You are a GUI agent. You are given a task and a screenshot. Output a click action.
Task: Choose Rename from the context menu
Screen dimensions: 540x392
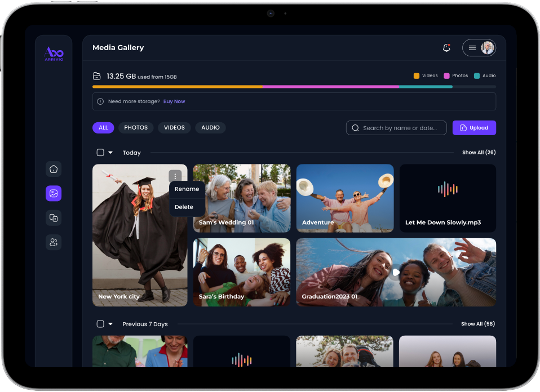(187, 189)
